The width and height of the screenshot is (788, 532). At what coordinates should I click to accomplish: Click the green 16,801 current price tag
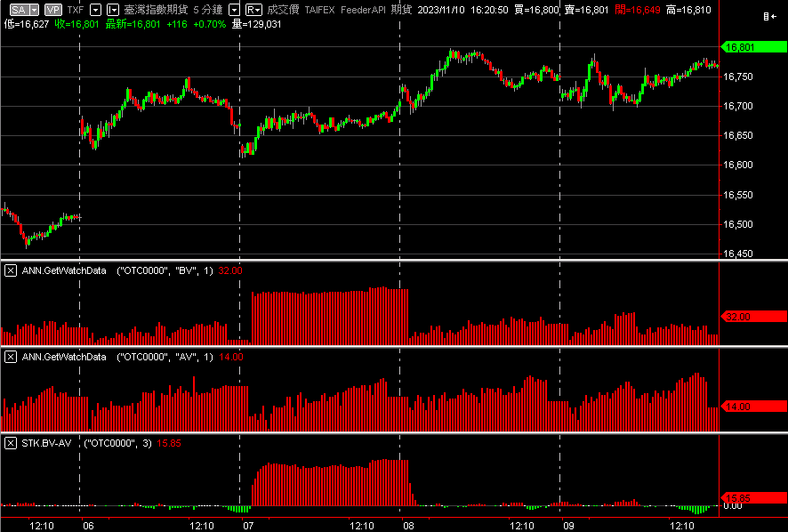pyautogui.click(x=754, y=47)
